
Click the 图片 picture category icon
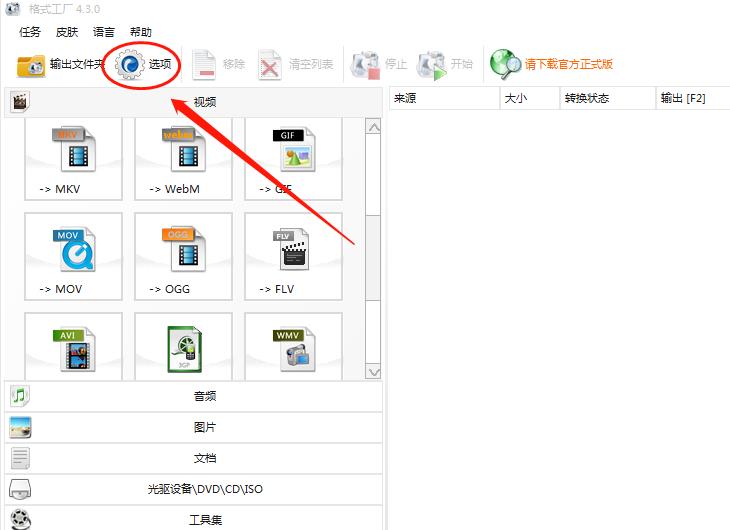tap(20, 427)
